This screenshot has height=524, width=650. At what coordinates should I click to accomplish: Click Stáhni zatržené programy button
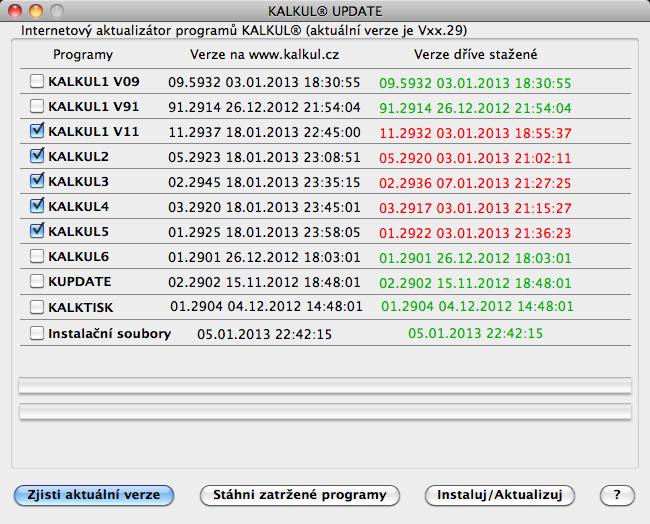(x=300, y=495)
